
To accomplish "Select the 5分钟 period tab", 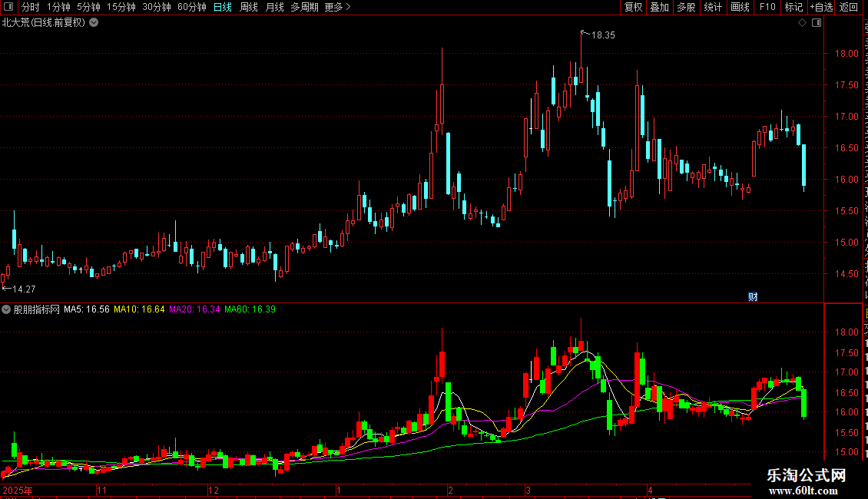I will click(88, 7).
